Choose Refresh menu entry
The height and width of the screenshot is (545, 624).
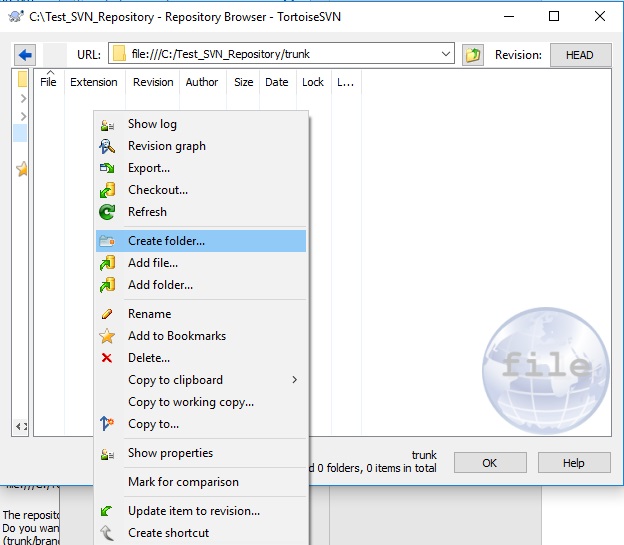201,212
